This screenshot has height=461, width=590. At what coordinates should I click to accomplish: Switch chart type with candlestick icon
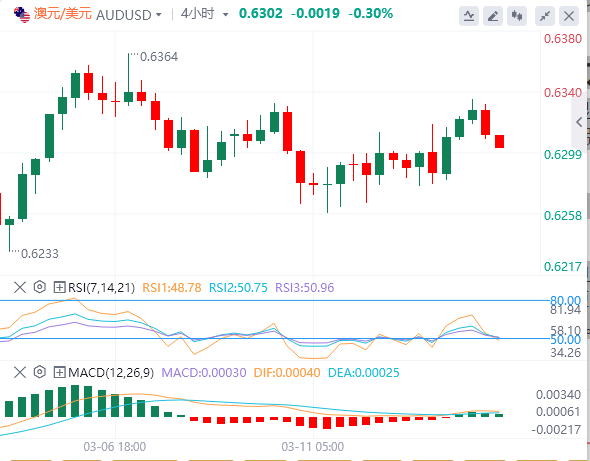517,16
